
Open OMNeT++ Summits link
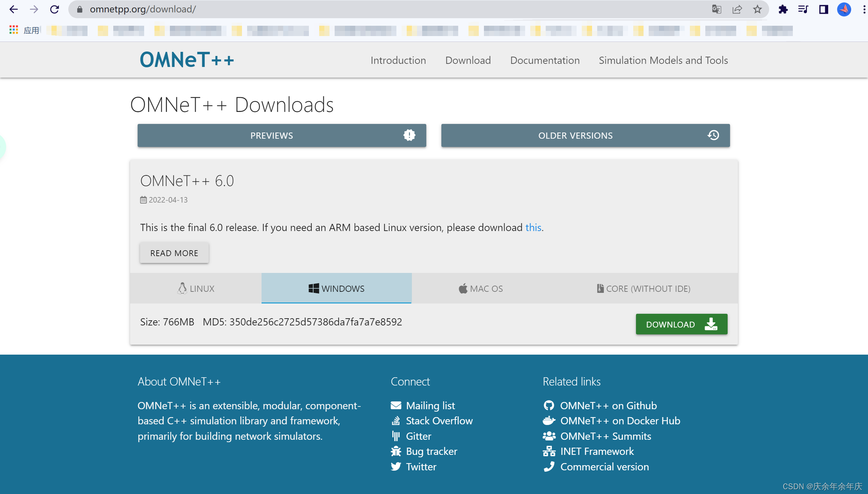[x=605, y=436]
